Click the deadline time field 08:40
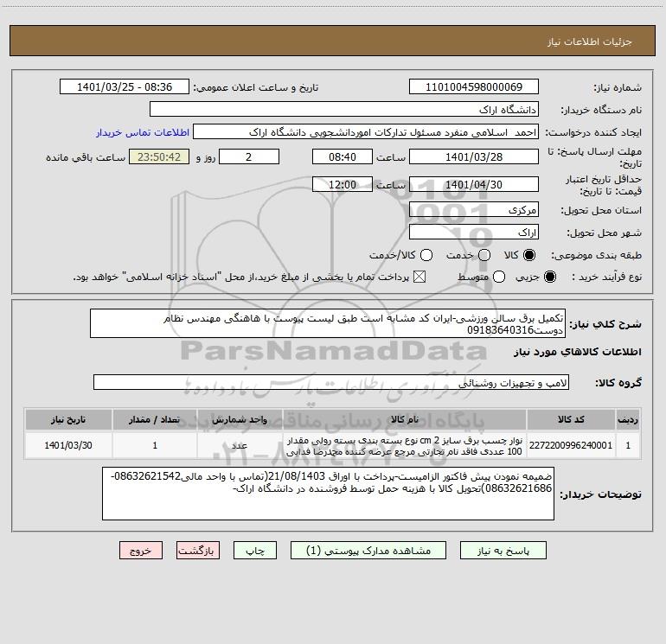Viewport: 666px width, 644px height. pos(343,156)
